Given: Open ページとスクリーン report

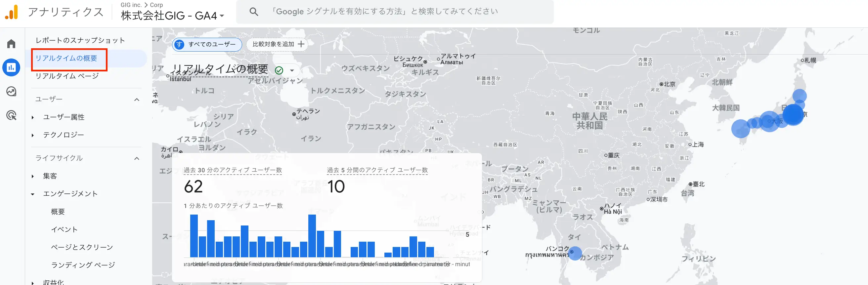Looking at the screenshot, I should [x=82, y=247].
